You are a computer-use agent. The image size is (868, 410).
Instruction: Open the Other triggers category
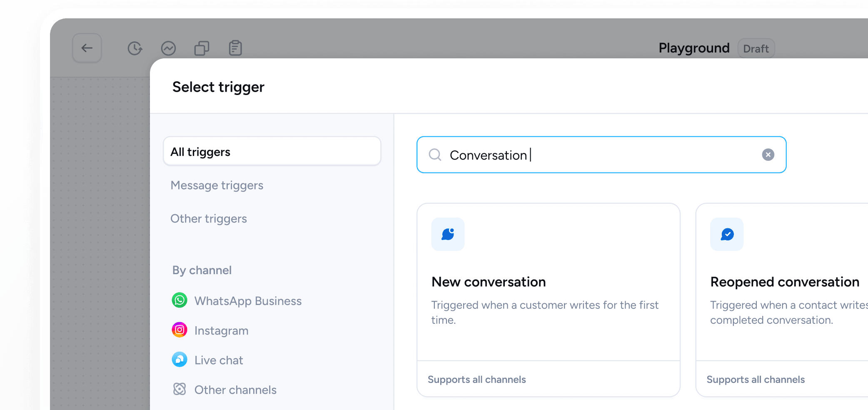point(209,219)
